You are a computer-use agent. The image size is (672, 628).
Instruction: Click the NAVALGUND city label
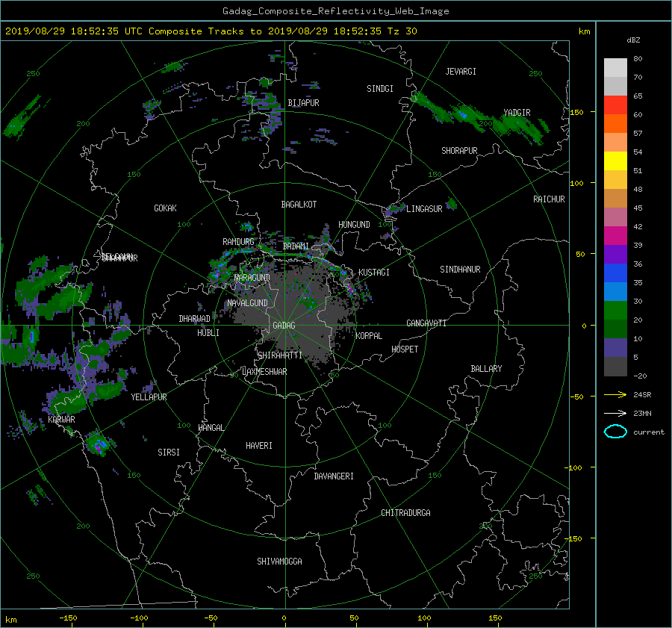[x=247, y=303]
